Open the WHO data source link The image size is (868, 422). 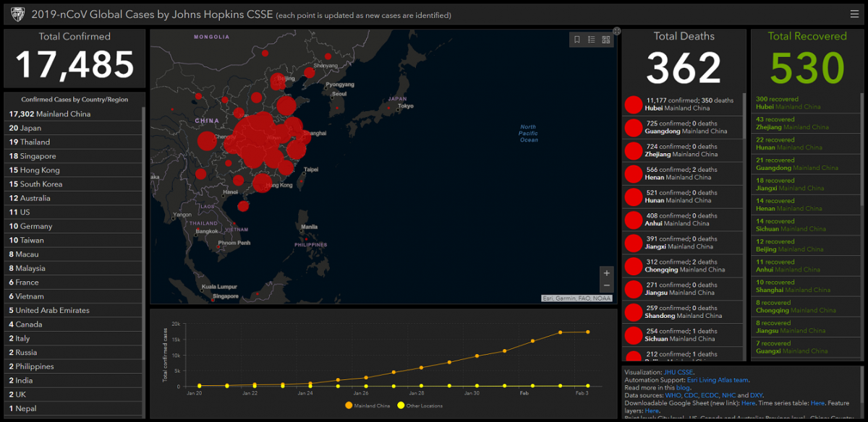pos(674,395)
